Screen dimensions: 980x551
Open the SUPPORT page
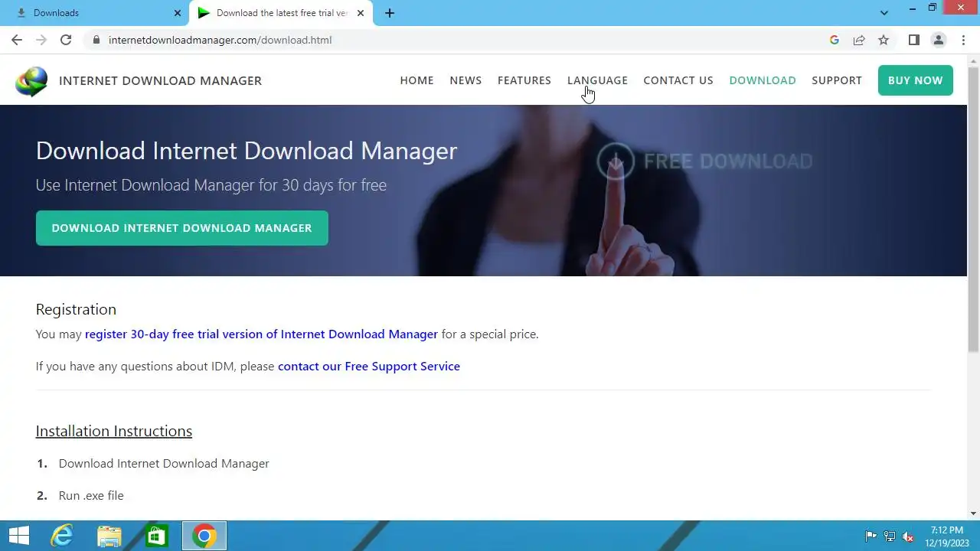pyautogui.click(x=837, y=80)
